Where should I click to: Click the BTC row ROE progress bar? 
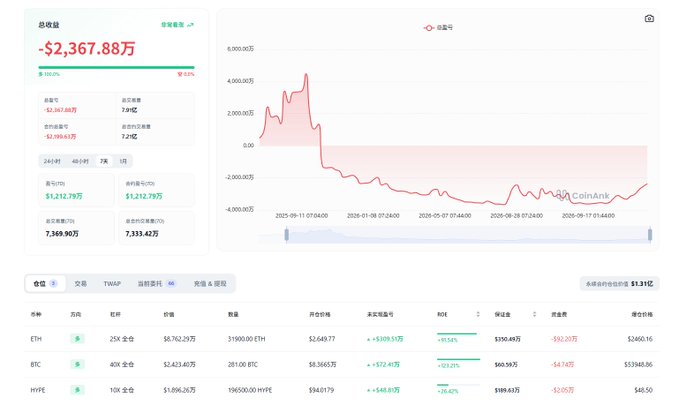(x=458, y=359)
